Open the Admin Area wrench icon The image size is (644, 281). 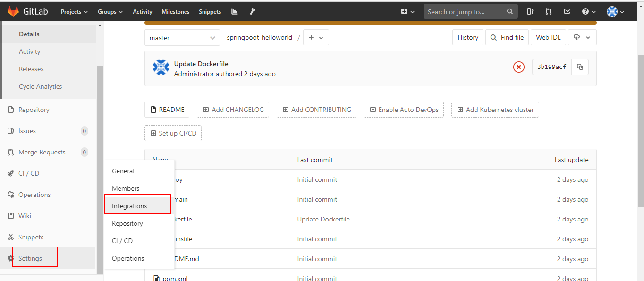click(253, 12)
